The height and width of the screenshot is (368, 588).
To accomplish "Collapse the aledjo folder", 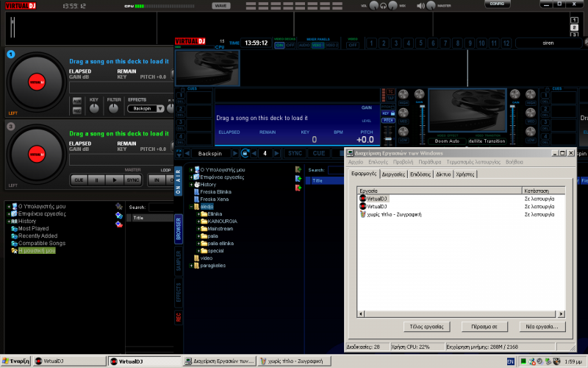I will click(x=191, y=207).
